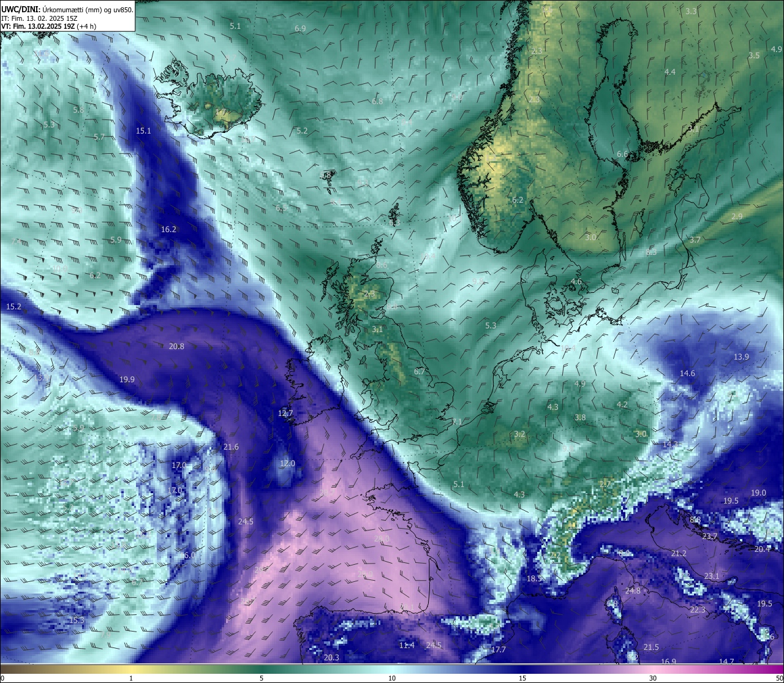Click the 3.3 value at the top right
Screen dimensions: 784x683
691,11
